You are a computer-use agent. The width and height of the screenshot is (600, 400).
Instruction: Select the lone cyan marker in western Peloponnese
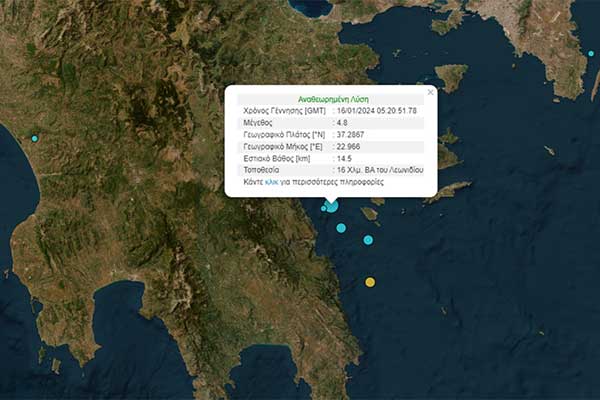point(35,138)
